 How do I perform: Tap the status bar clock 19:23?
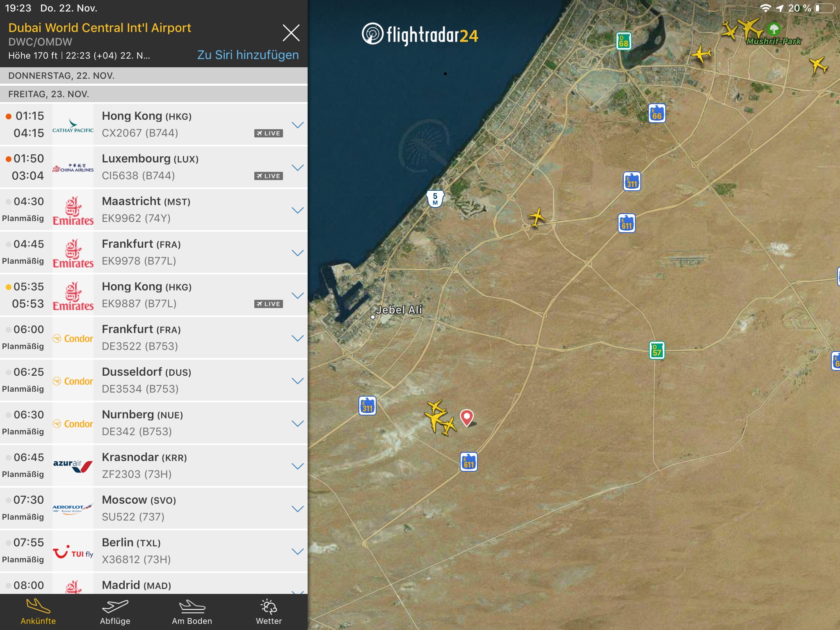pos(18,8)
